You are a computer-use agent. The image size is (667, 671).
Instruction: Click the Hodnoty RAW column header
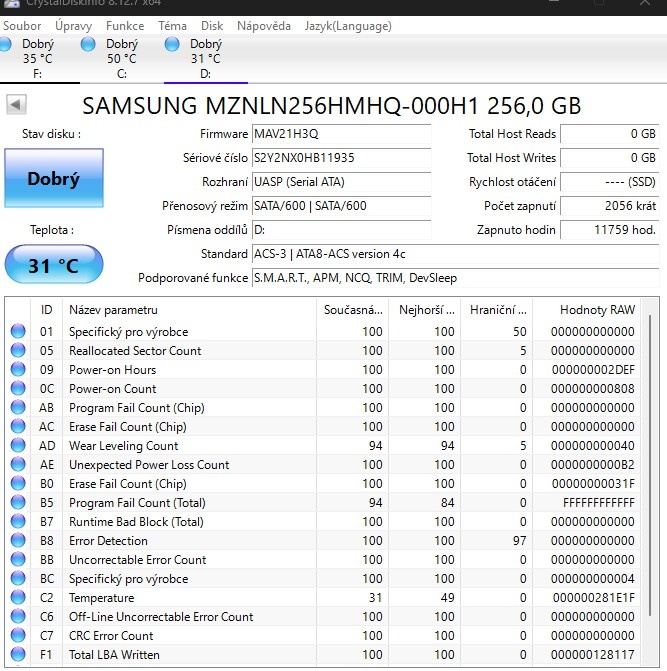(586, 309)
